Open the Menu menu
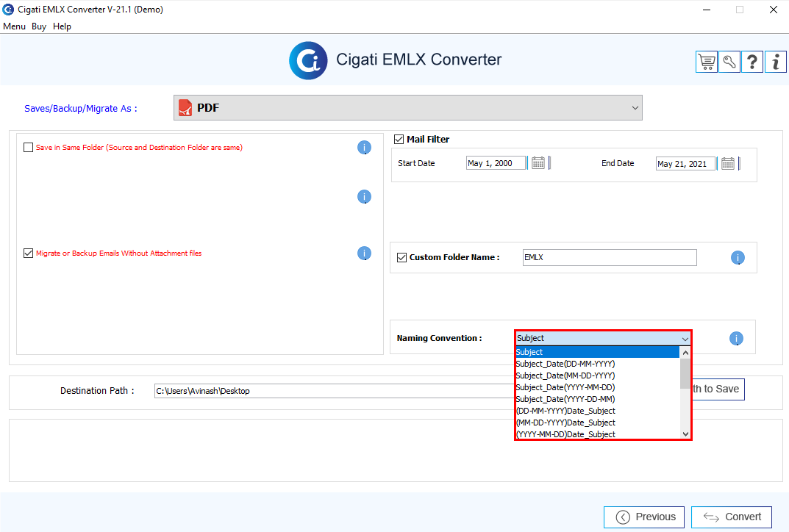Screen dimensions: 789x532 click(x=14, y=26)
